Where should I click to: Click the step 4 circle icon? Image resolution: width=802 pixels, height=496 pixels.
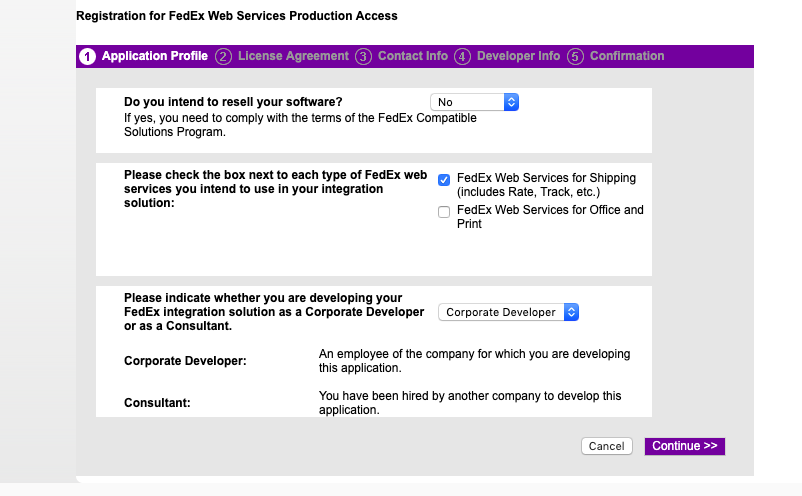tap(462, 56)
